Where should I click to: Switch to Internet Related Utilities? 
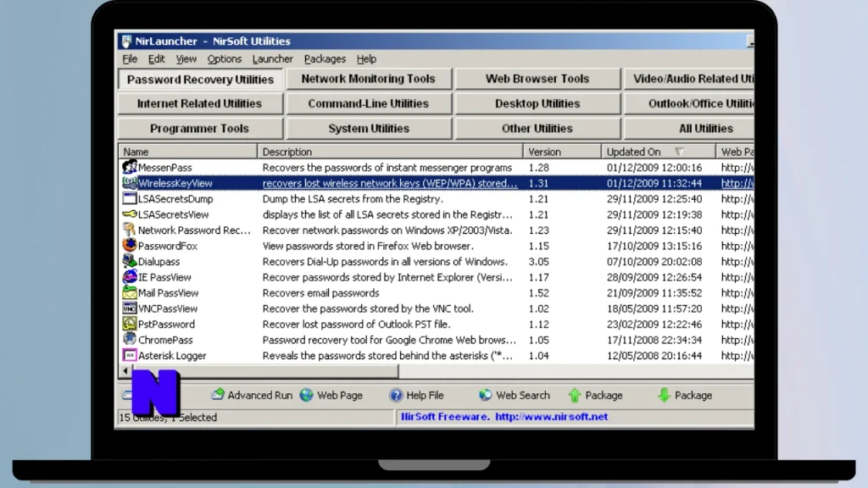200,103
